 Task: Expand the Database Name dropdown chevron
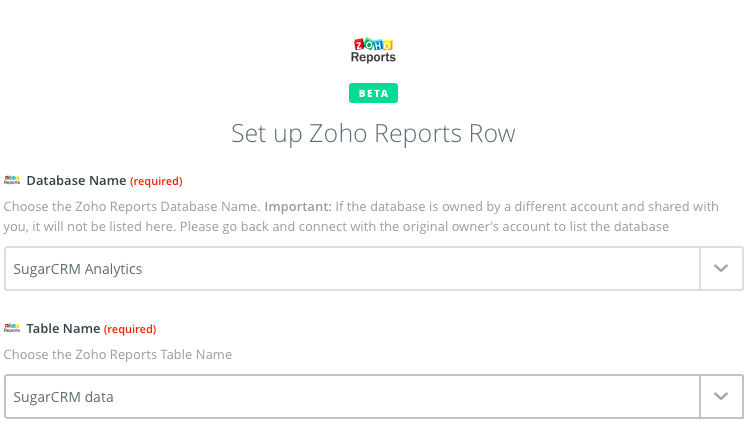pyautogui.click(x=721, y=269)
